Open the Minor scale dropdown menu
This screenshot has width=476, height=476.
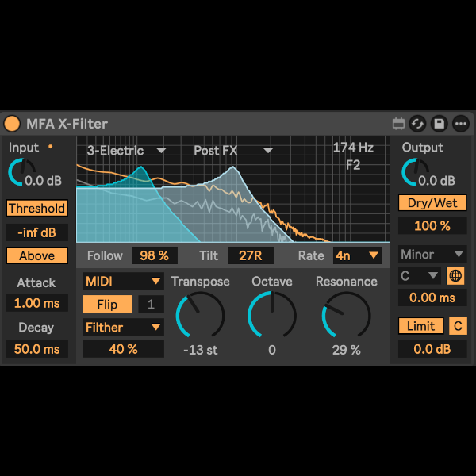432,255
